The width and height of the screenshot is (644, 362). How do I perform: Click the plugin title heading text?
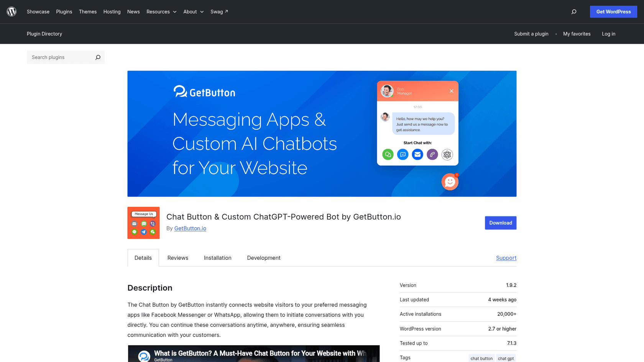[x=284, y=217]
